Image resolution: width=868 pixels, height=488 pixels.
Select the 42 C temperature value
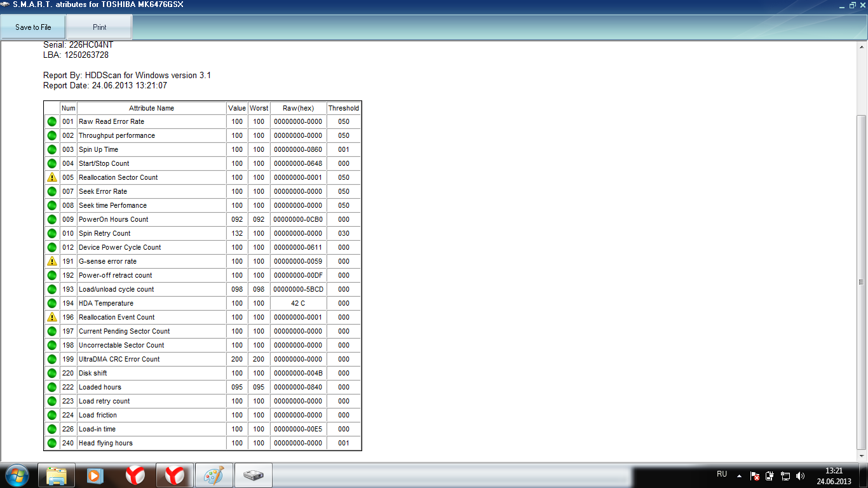click(298, 303)
